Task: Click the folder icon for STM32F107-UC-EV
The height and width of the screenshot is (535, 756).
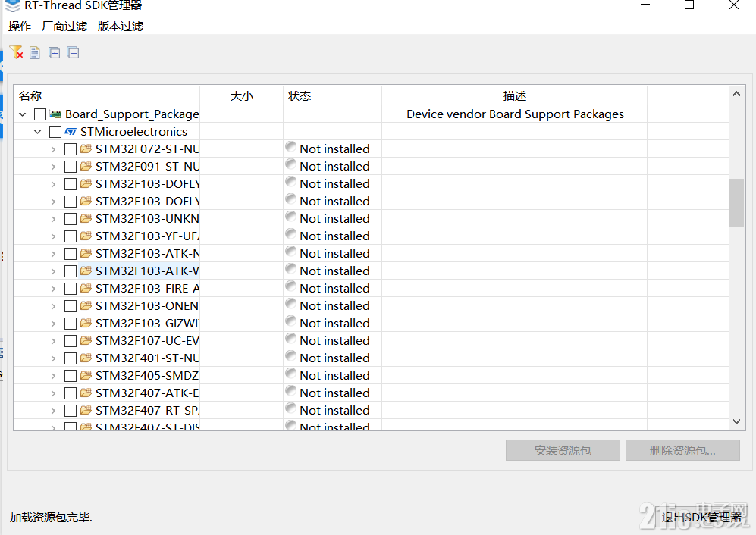Action: 86,341
